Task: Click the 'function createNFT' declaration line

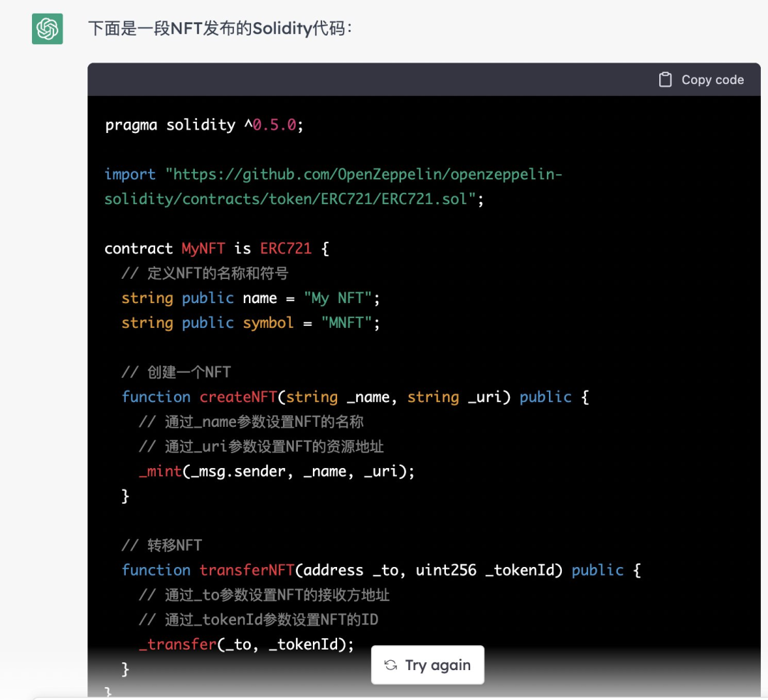Action: [355, 397]
